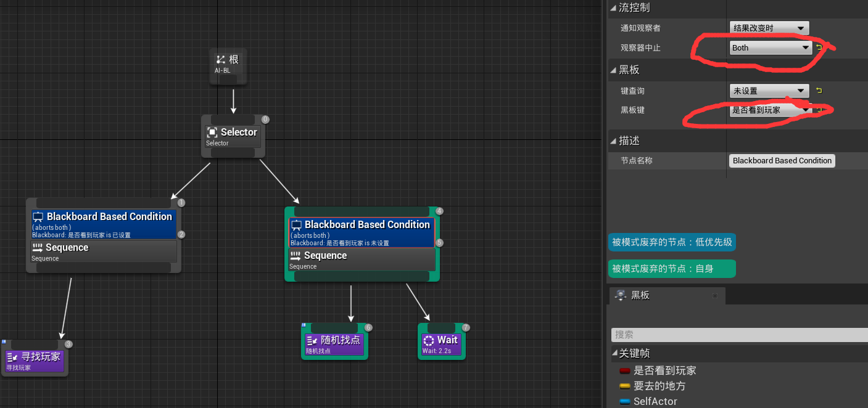Click the yellow reset arrow beside 观察器中止

(x=819, y=47)
